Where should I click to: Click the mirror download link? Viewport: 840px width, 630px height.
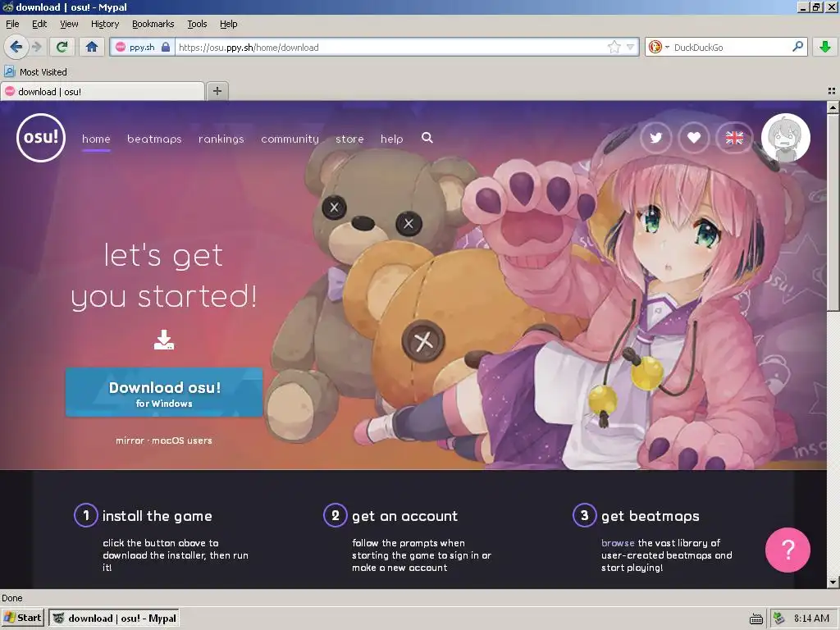130,441
